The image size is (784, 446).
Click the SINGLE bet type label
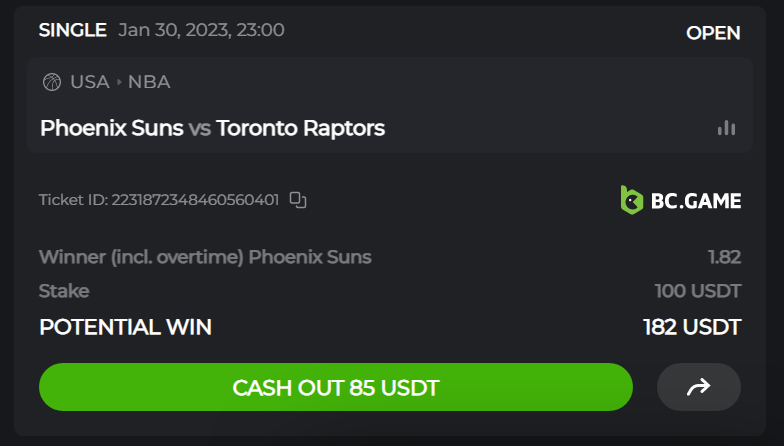point(72,30)
